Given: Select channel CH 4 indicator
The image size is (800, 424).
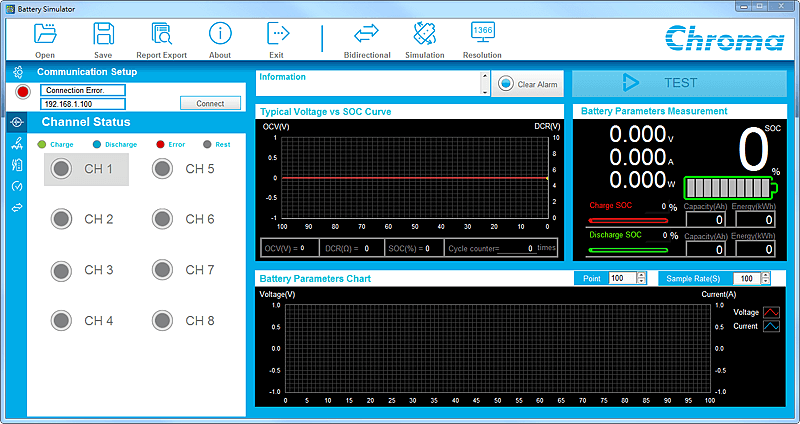Looking at the screenshot, I should (x=62, y=320).
